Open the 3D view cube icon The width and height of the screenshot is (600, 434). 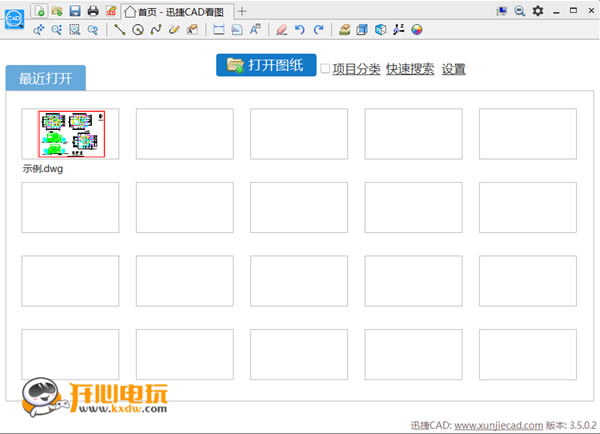tap(380, 29)
